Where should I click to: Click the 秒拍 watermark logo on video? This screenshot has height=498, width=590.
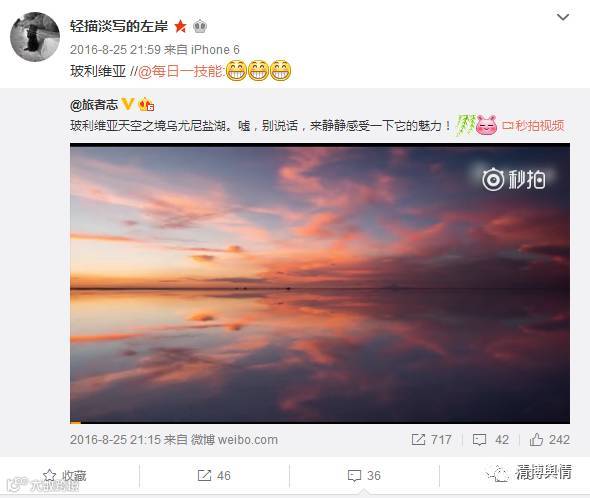coord(514,180)
